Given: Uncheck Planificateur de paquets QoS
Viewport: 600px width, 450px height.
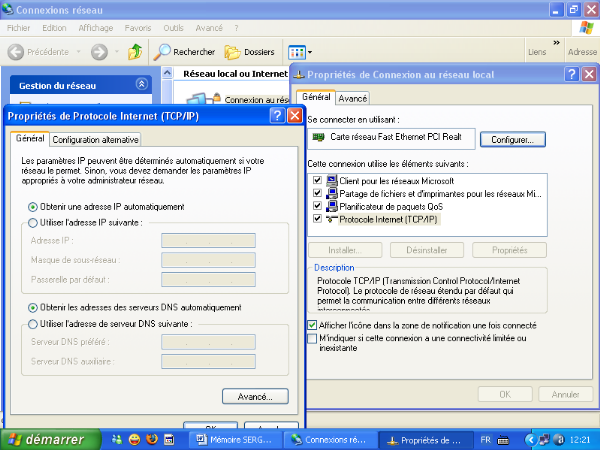Looking at the screenshot, I should point(318,206).
